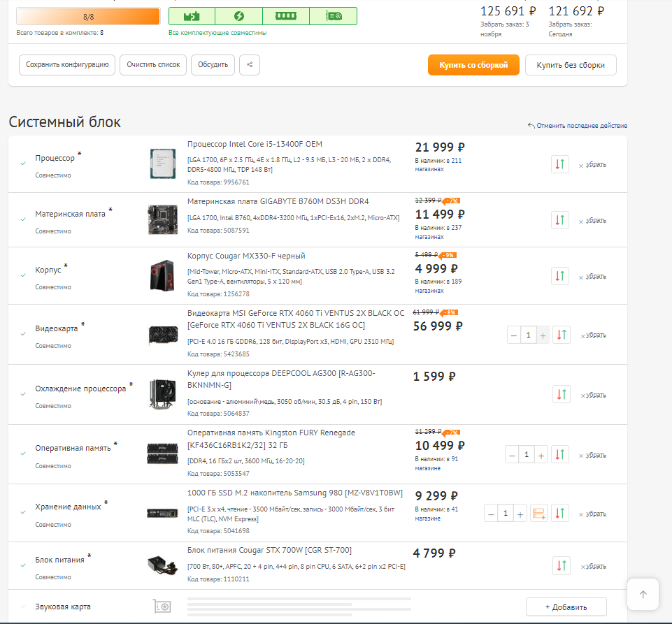Screen dimensions: 672x624
Task: Click the RTX 4060 Ti thumbnail
Action: point(164,335)
